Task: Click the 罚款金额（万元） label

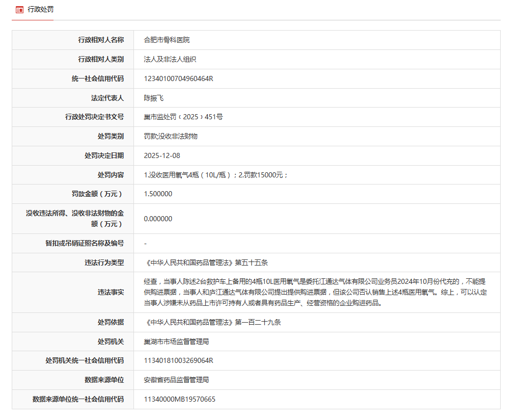Action: tap(97, 194)
